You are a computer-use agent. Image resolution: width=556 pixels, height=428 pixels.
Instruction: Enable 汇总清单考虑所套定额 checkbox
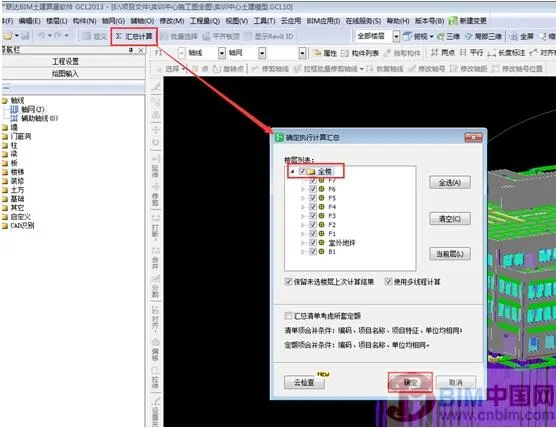(x=288, y=315)
